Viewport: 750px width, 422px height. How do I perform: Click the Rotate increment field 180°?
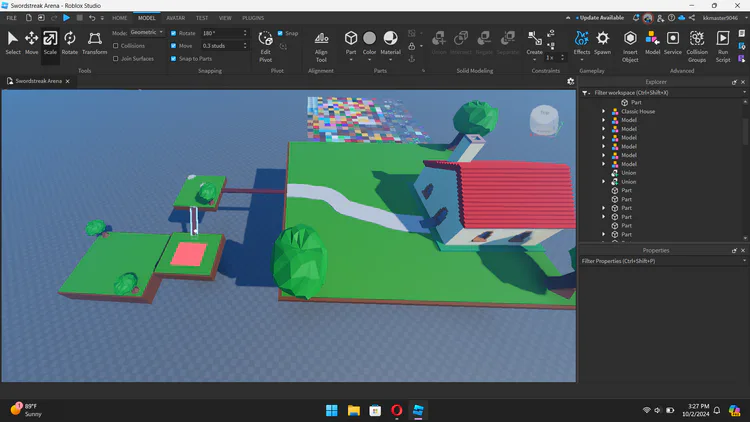(223, 33)
